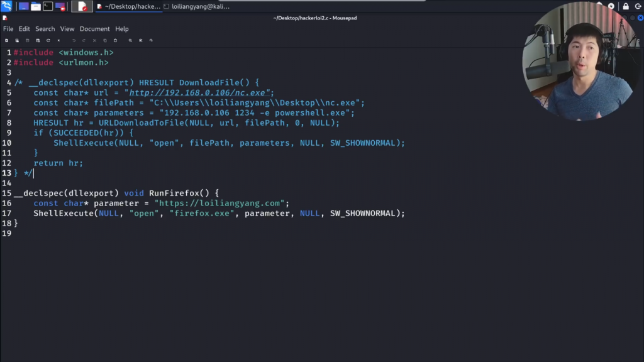Click the Redo toolbar icon
This screenshot has height=362, width=644.
click(x=84, y=41)
